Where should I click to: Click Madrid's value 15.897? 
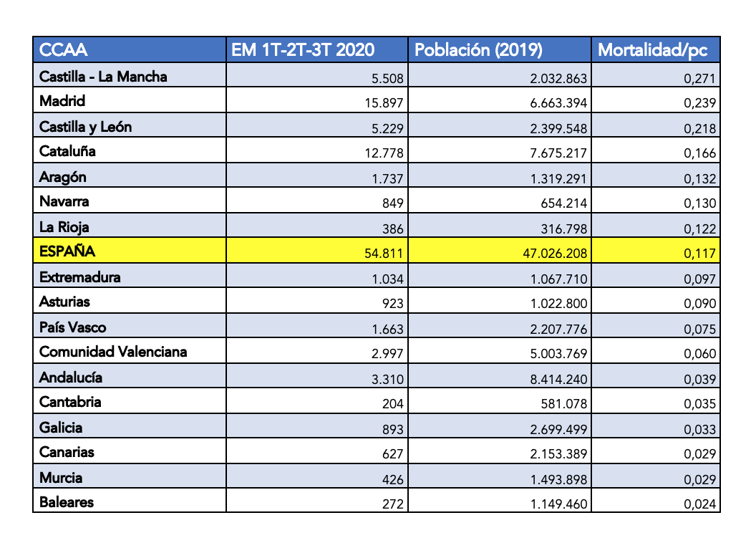pyautogui.click(x=384, y=103)
